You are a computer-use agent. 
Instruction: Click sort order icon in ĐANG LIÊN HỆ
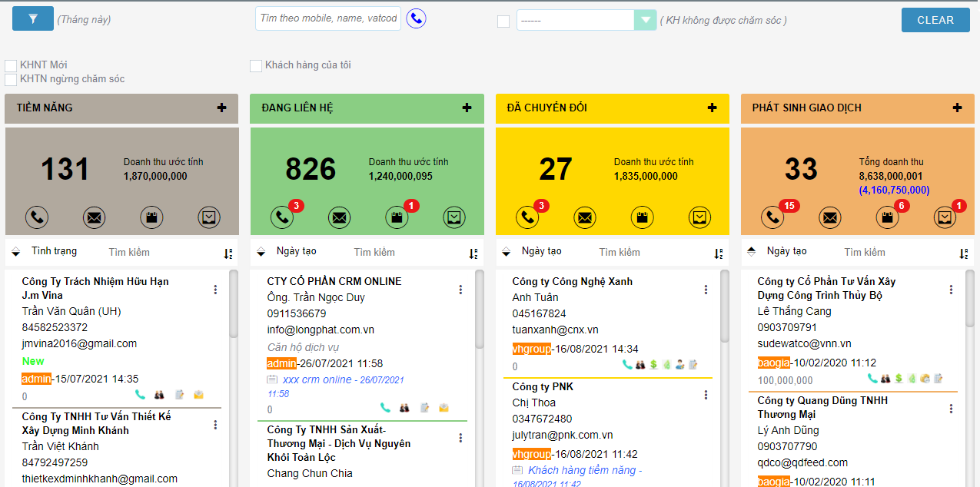click(473, 253)
